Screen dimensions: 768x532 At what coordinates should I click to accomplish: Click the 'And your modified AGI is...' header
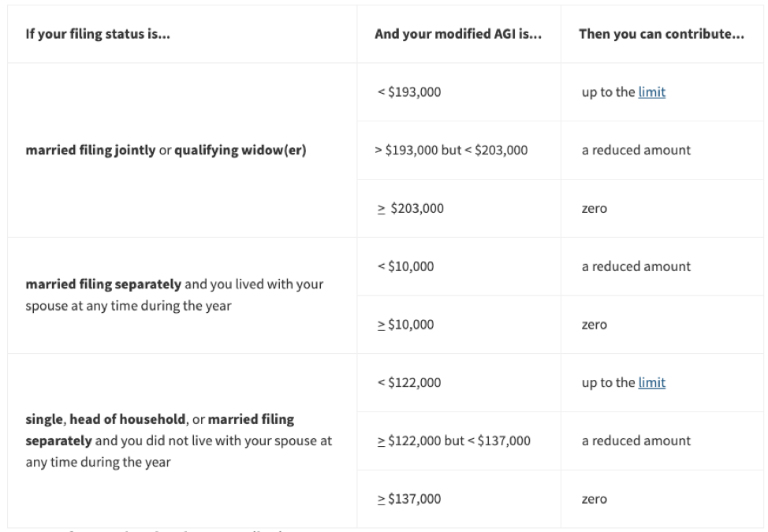pos(458,34)
